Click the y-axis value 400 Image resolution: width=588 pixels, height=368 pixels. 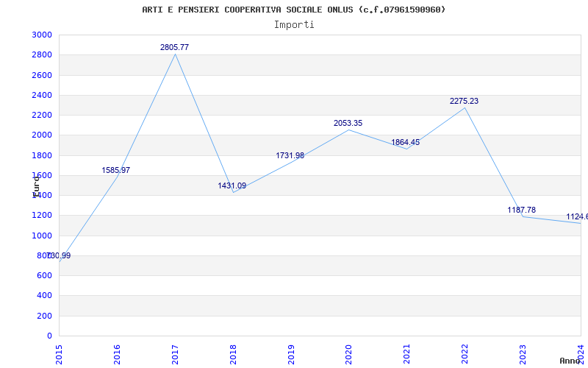[45, 296]
